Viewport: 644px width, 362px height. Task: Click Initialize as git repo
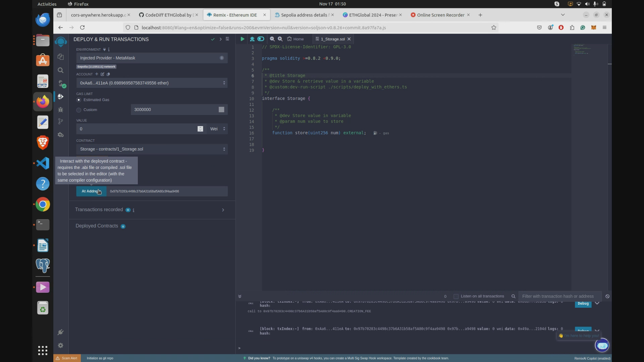100,358
